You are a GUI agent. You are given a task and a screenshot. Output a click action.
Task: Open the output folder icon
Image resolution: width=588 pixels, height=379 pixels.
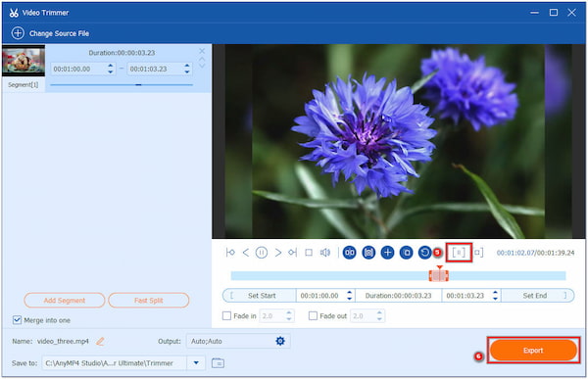pyautogui.click(x=218, y=363)
